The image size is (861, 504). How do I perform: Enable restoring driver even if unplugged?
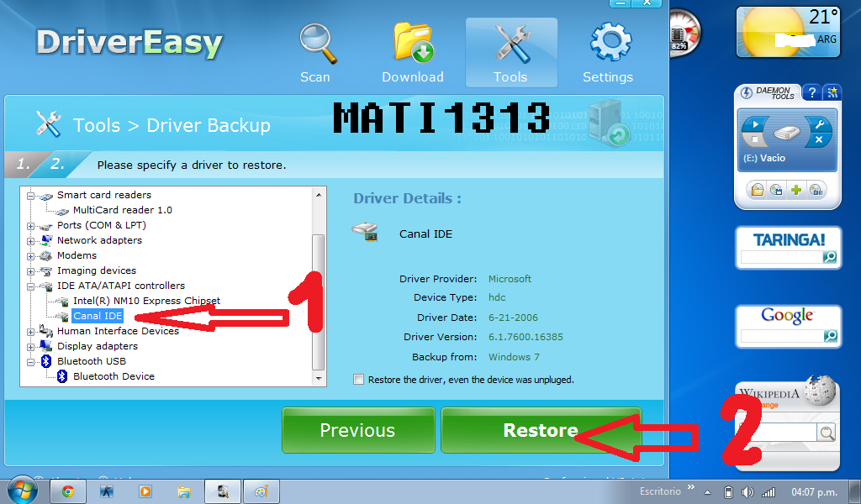point(358,380)
